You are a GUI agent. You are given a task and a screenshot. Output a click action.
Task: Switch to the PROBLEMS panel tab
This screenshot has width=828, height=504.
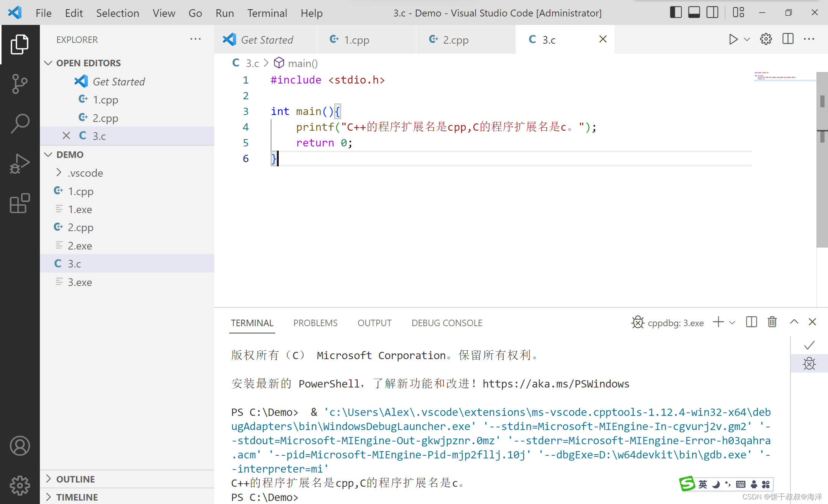(315, 323)
